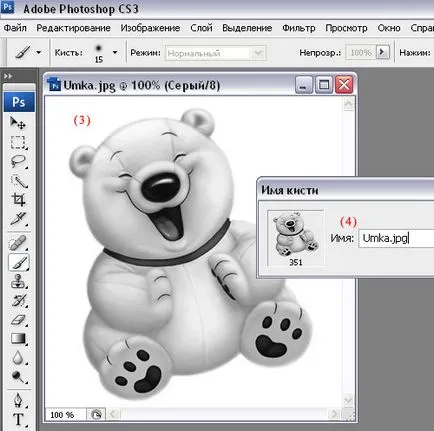Screen dimensions: 434x431
Task: Select the Healing Brush tool
Action: click(x=18, y=243)
